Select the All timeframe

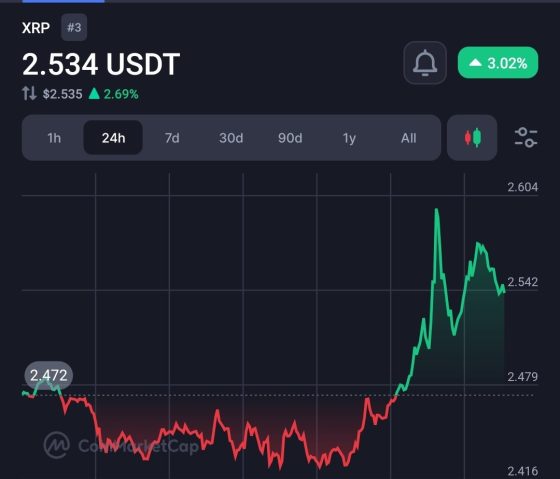pos(408,138)
